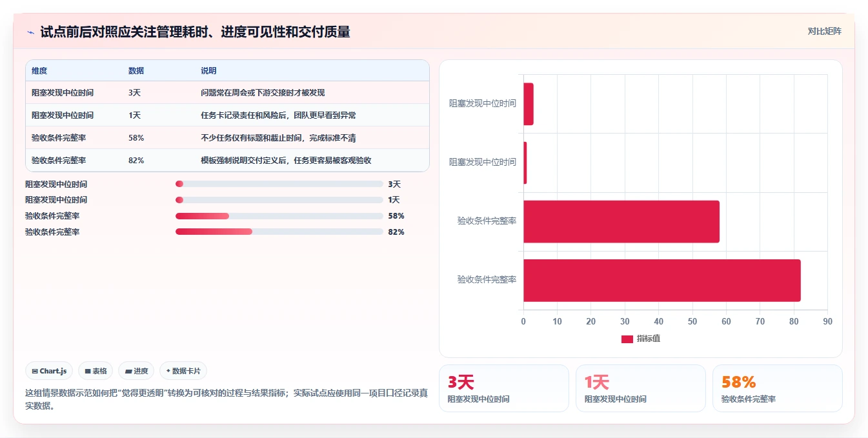Click 阻塞发现中位时间 in the table's 1天 row
This screenshot has width=868, height=438.
63,115
